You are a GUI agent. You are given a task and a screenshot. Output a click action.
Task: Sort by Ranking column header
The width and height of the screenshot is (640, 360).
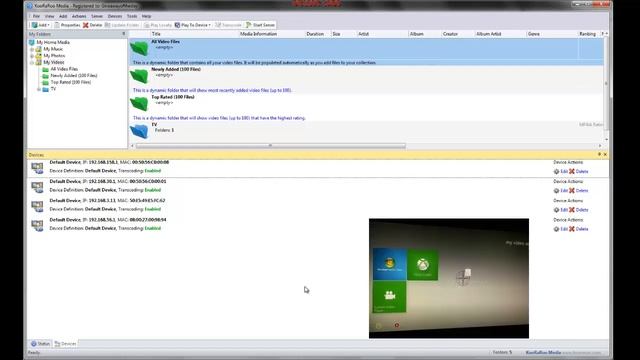pyautogui.click(x=588, y=34)
